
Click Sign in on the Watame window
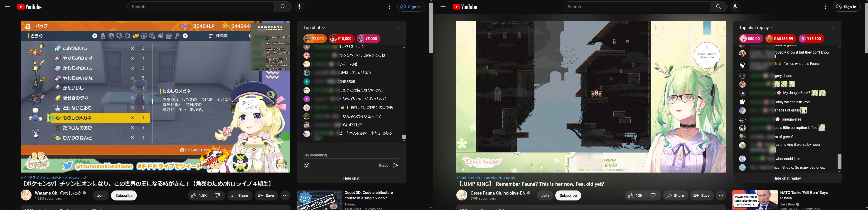[x=411, y=7]
